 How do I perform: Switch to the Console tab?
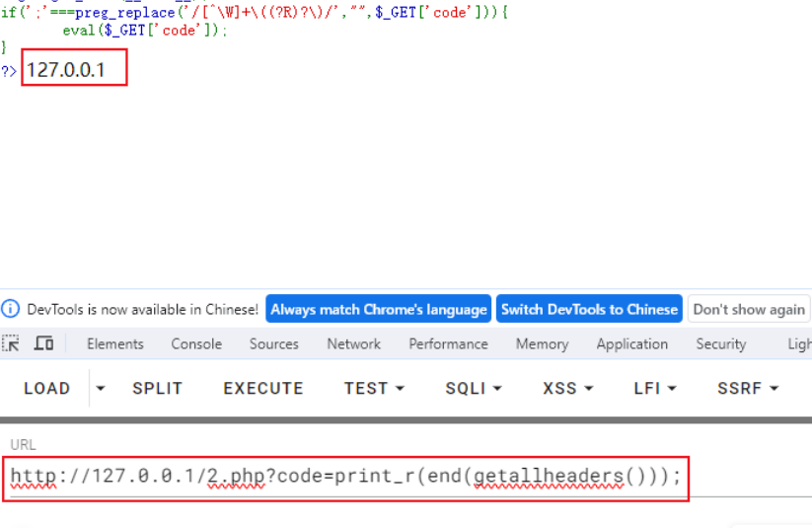pos(196,344)
